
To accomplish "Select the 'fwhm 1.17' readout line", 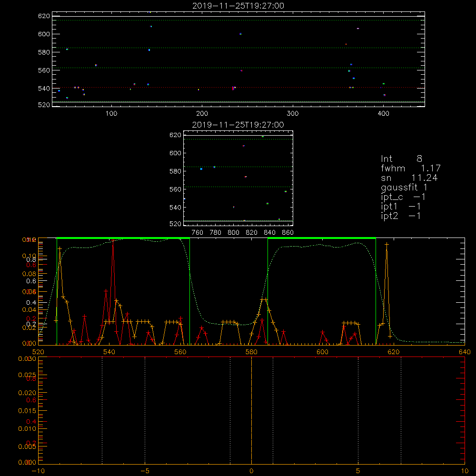I will point(410,168).
